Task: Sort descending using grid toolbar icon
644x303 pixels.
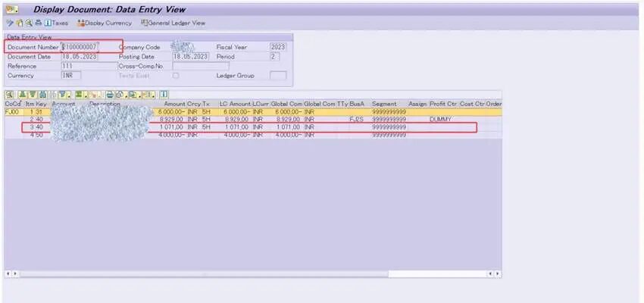Action: coord(33,95)
